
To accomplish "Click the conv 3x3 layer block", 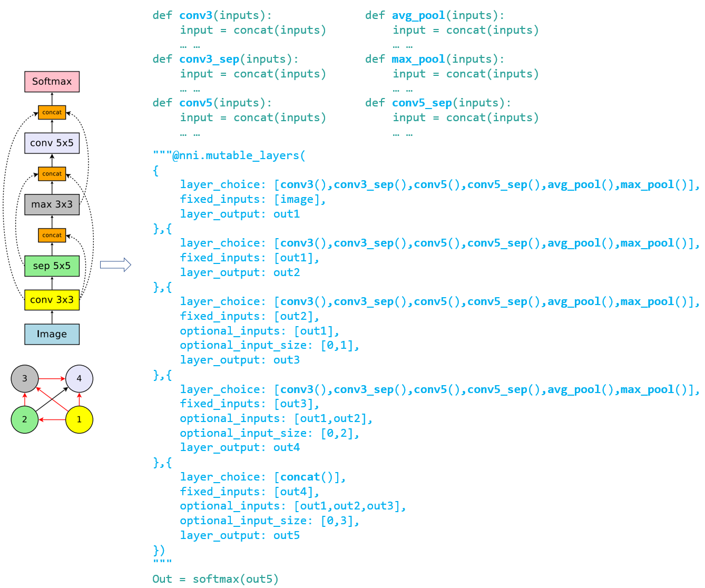I will 52,300.
